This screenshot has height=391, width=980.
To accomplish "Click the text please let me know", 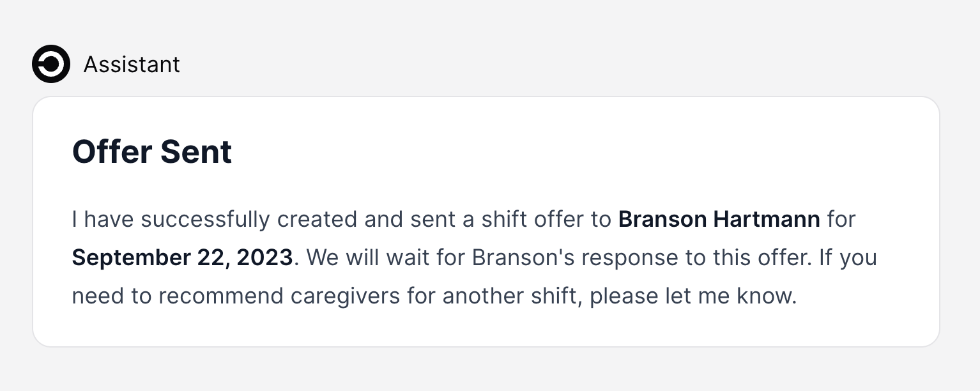I will coord(693,296).
